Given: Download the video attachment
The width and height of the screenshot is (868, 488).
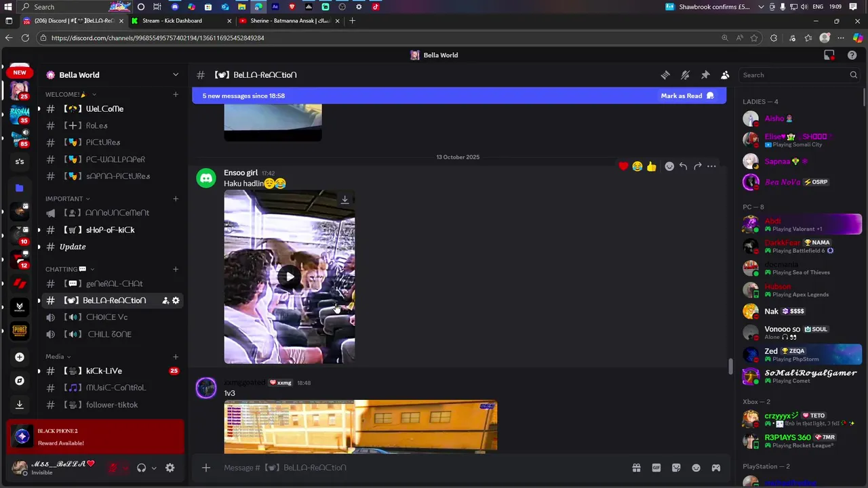Looking at the screenshot, I should tap(344, 199).
